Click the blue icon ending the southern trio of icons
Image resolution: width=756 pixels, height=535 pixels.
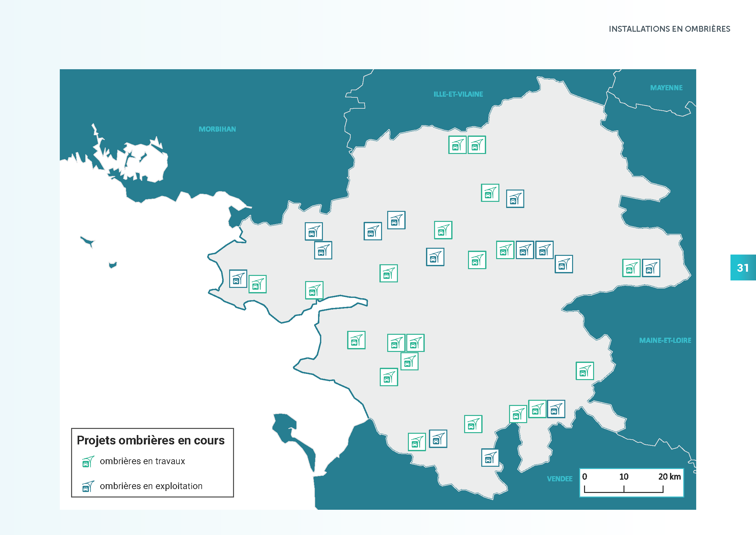pos(556,409)
